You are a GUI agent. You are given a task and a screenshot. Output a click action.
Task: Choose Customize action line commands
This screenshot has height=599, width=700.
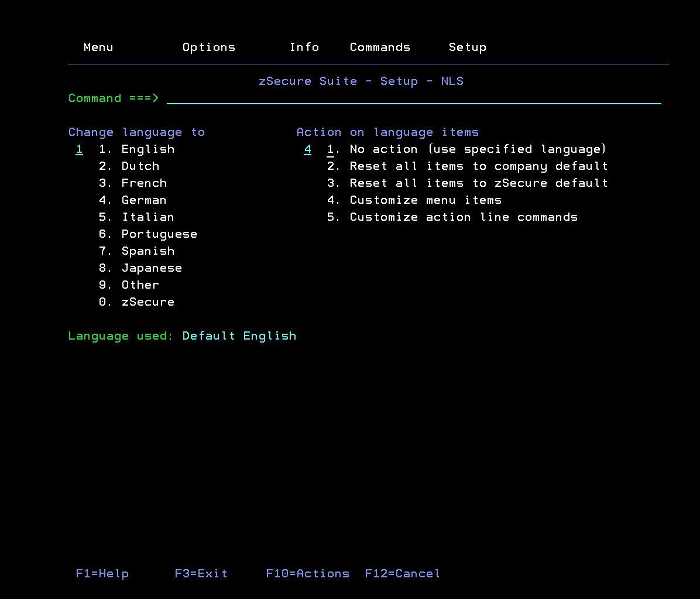452,217
